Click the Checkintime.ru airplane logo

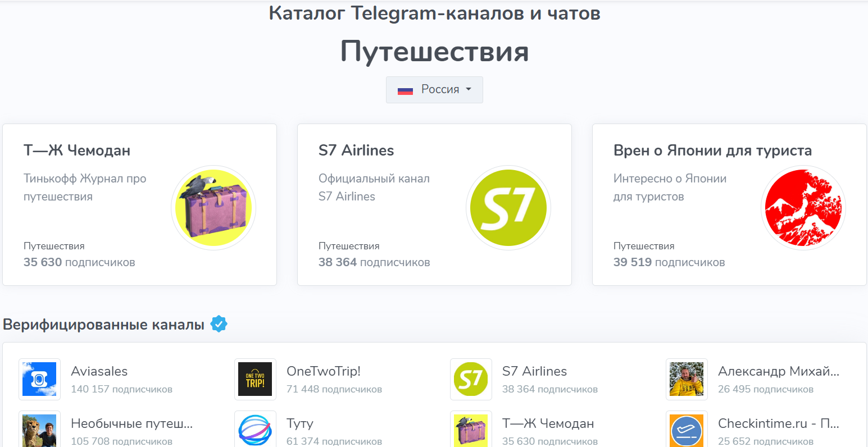click(687, 430)
